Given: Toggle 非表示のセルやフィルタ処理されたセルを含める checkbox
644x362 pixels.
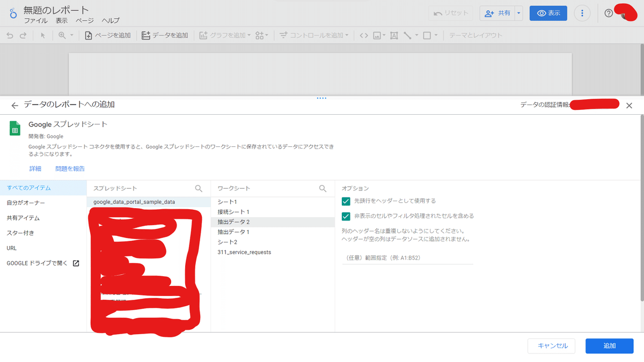Looking at the screenshot, I should [x=346, y=216].
